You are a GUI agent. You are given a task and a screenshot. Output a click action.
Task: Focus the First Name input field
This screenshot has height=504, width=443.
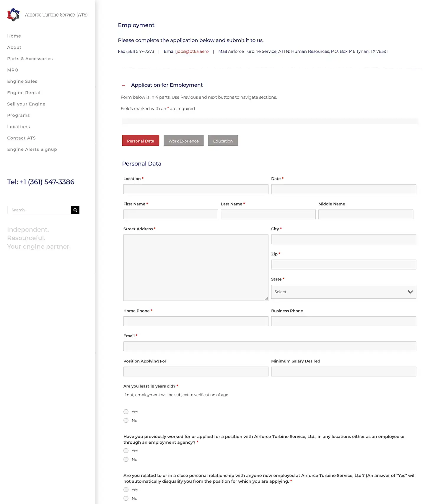click(171, 214)
